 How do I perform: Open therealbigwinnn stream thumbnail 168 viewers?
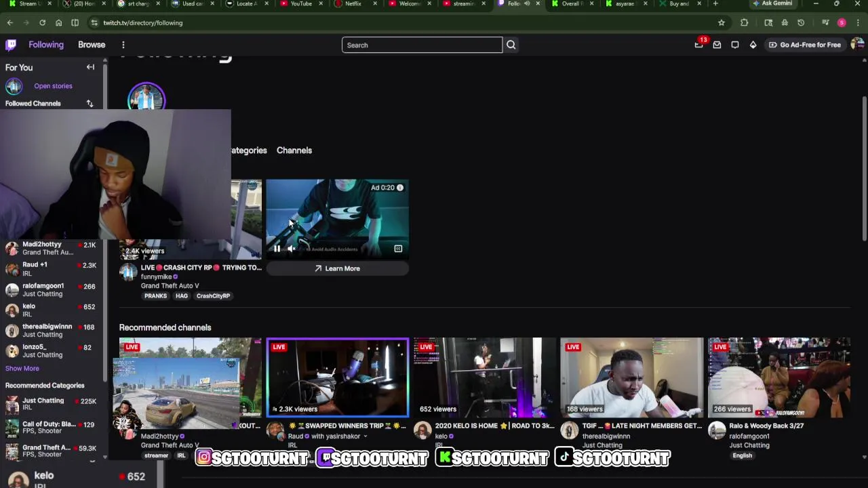[632, 378]
